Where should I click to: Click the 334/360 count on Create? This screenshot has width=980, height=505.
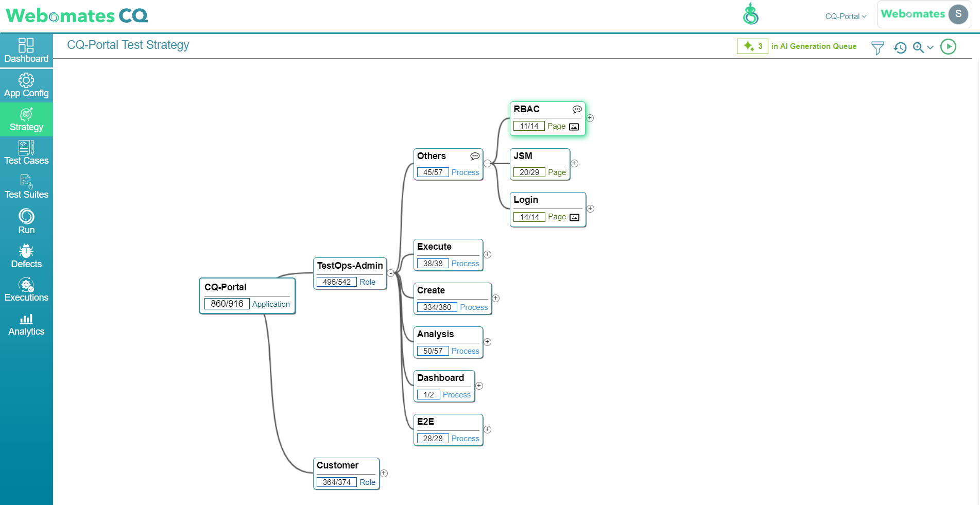pyautogui.click(x=437, y=307)
